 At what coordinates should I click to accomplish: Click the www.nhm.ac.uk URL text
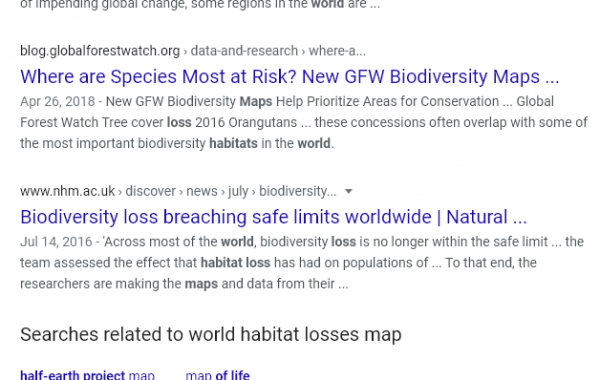67,191
